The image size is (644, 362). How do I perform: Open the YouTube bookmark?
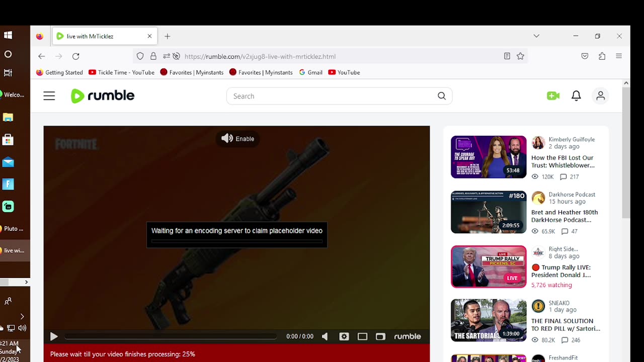[344, 72]
